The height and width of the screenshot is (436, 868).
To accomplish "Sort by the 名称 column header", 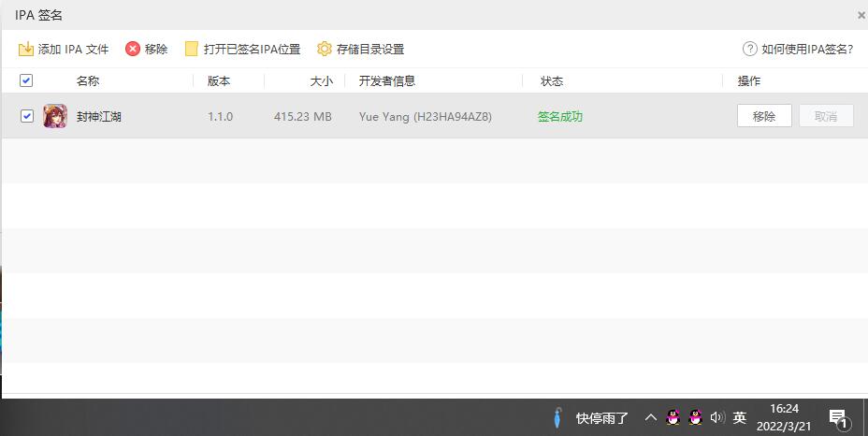I will click(88, 80).
